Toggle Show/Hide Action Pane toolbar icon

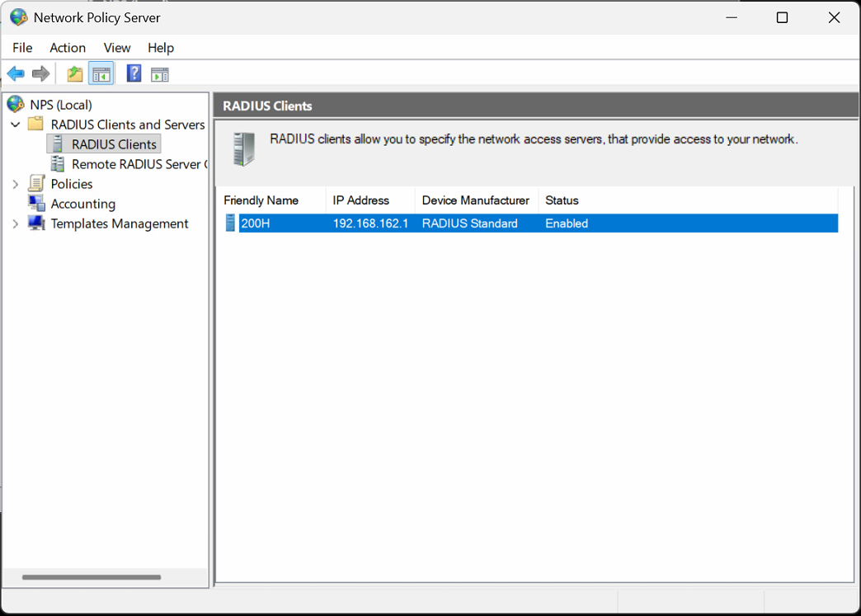tap(160, 74)
